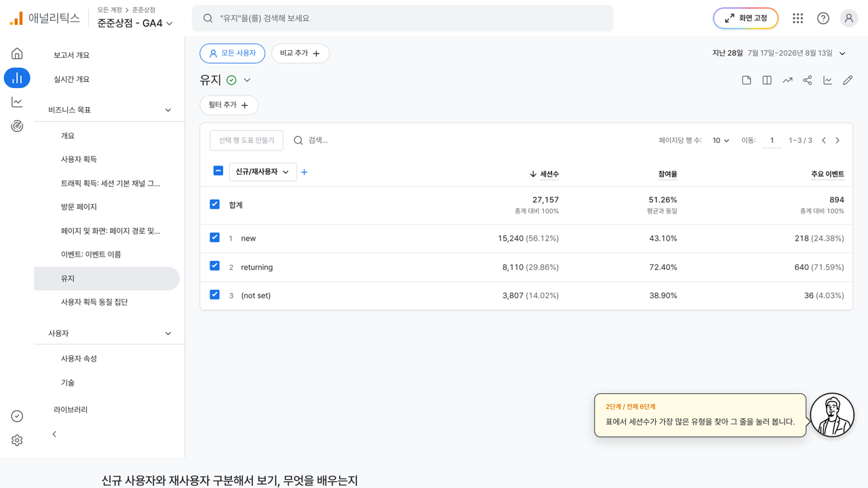Uncheck the 합계 row checkbox
The height and width of the screenshot is (488, 868).
[215, 204]
